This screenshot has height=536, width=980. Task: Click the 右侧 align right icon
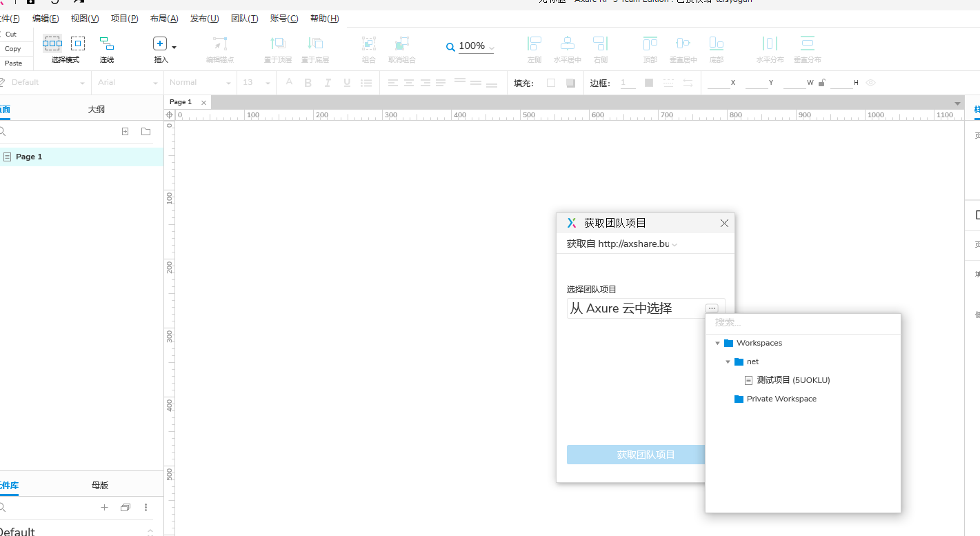pos(601,44)
